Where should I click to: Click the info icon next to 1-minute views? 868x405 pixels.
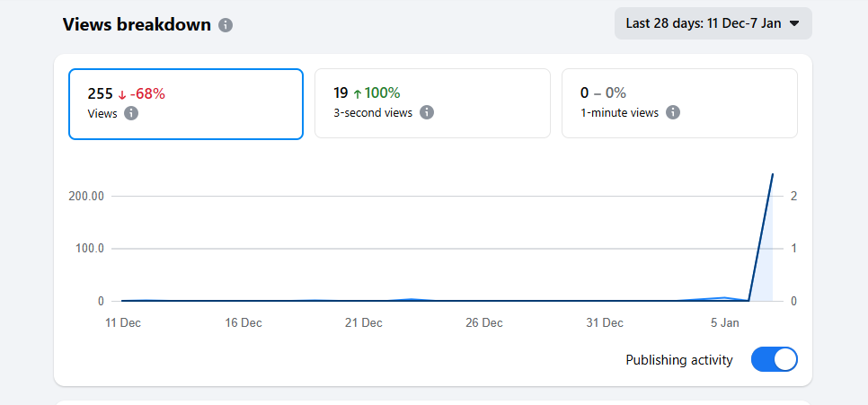point(673,112)
